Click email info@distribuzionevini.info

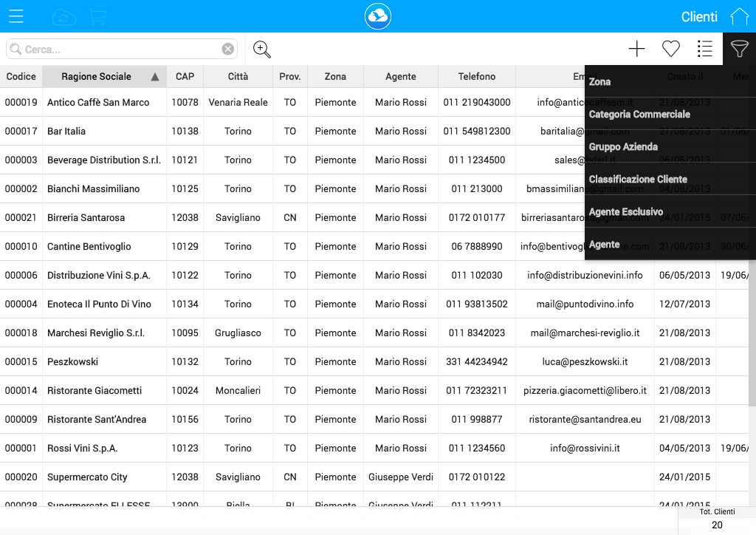pos(585,276)
